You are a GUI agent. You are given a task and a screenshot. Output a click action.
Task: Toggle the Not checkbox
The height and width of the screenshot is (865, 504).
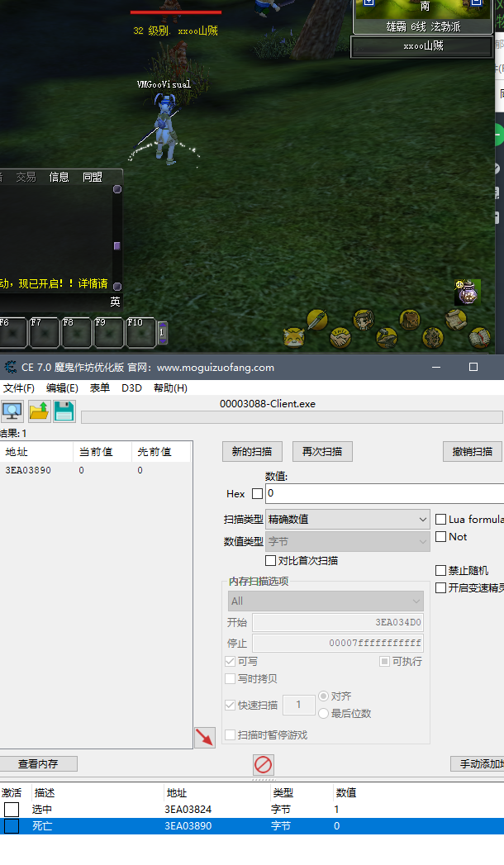tap(440, 537)
